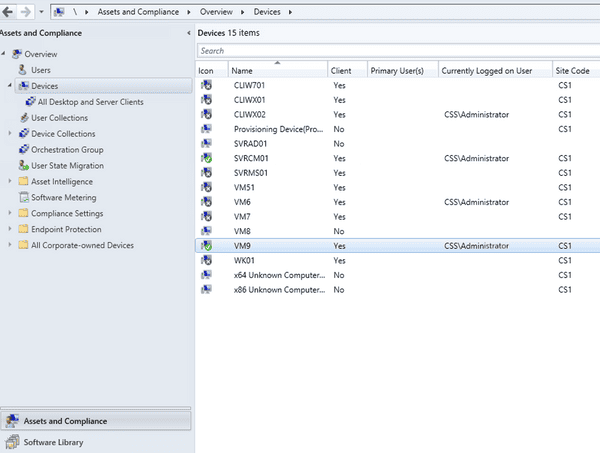Screen dimensions: 600x453
Task: Expand the Device Collections node
Action: click(10, 133)
